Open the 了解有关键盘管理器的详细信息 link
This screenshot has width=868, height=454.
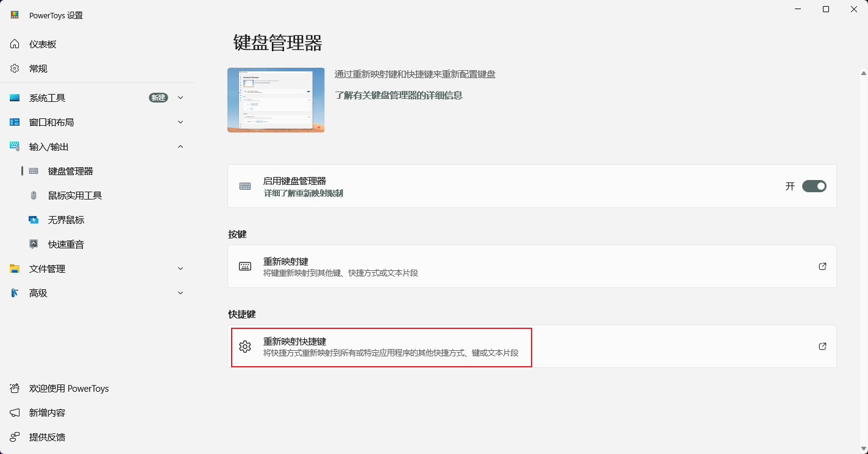[x=398, y=95]
